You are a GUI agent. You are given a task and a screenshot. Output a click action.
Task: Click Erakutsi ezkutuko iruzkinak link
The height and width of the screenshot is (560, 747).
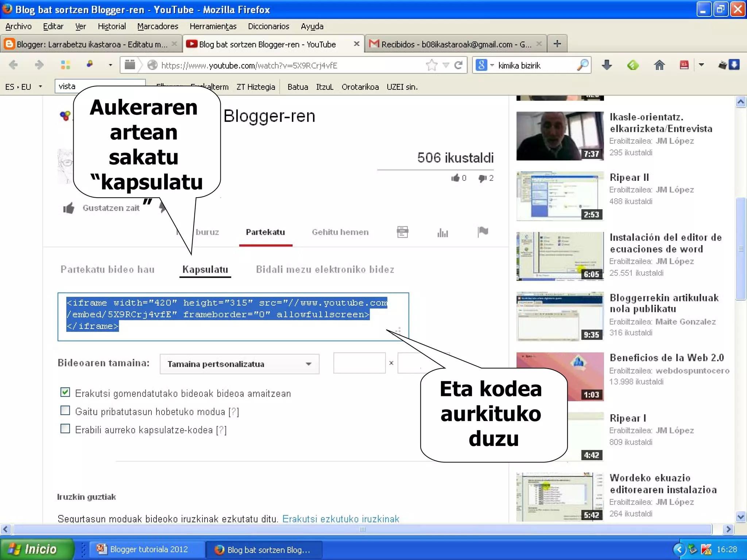coord(341,519)
